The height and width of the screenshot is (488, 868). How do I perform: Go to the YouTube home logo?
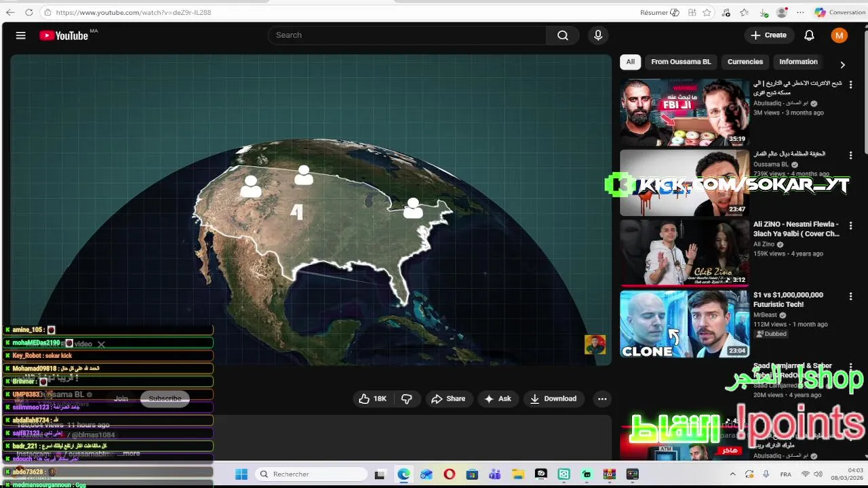pyautogui.click(x=64, y=35)
